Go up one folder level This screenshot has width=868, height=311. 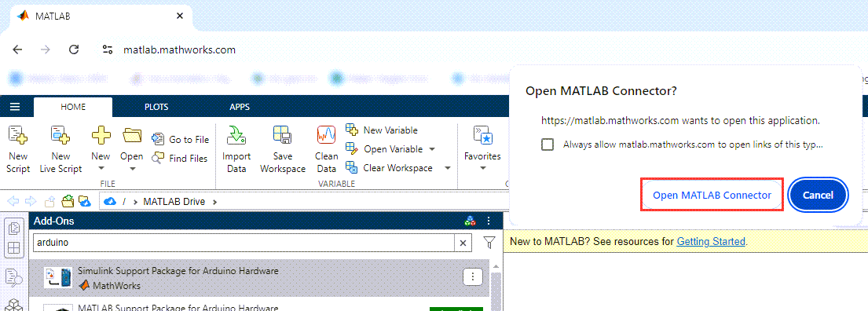(x=49, y=201)
